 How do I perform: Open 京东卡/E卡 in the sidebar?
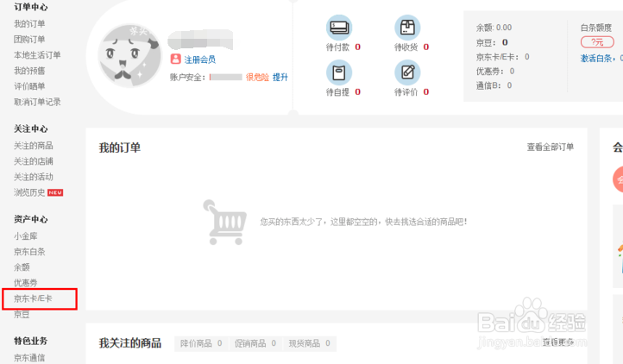33,298
